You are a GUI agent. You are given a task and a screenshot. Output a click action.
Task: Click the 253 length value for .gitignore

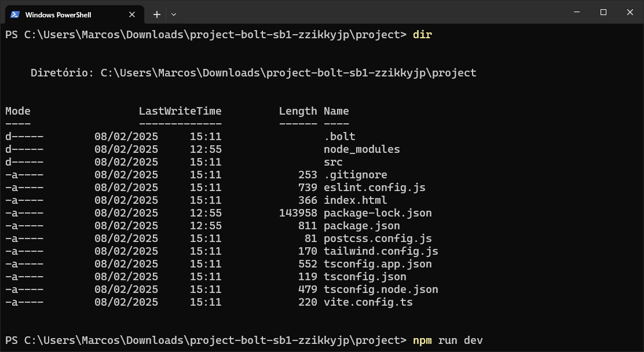307,175
